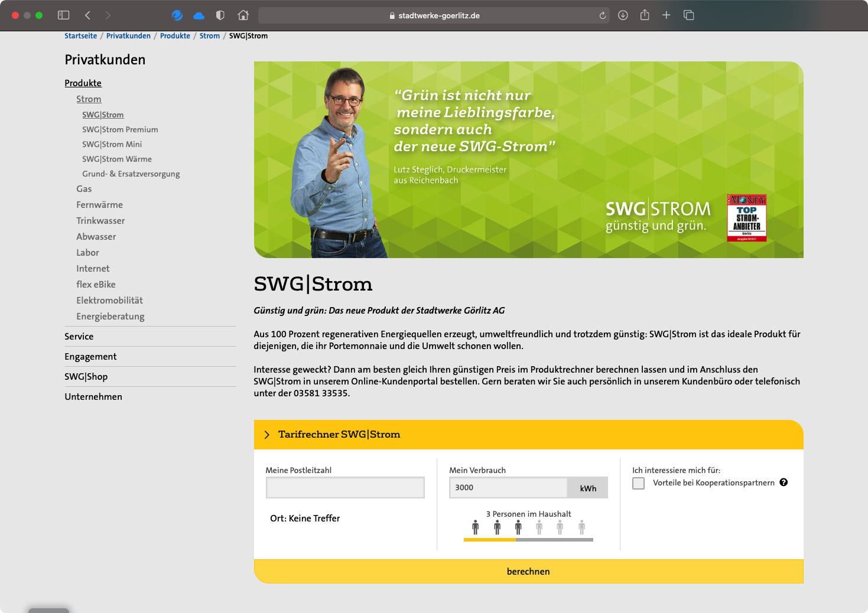The height and width of the screenshot is (613, 868).
Task: Click the address bar stadtwerke-goerlitz.de
Action: pyautogui.click(x=434, y=15)
